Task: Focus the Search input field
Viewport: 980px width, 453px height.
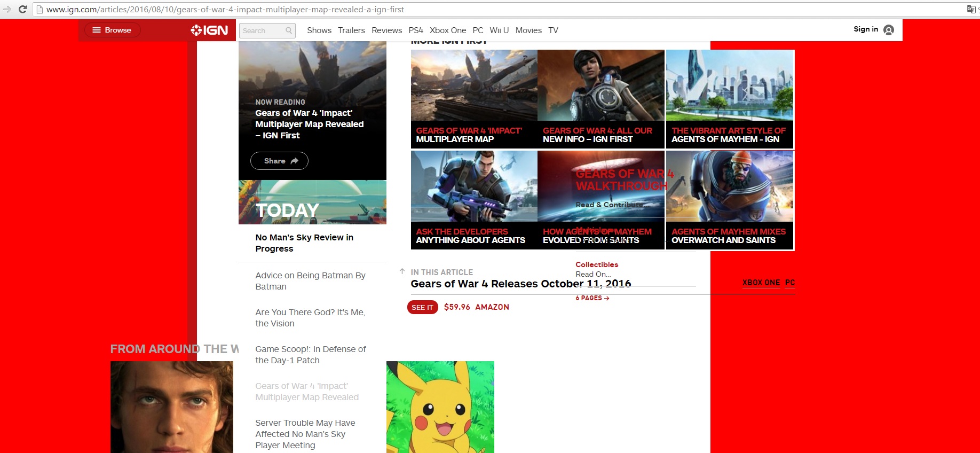Action: click(x=267, y=30)
